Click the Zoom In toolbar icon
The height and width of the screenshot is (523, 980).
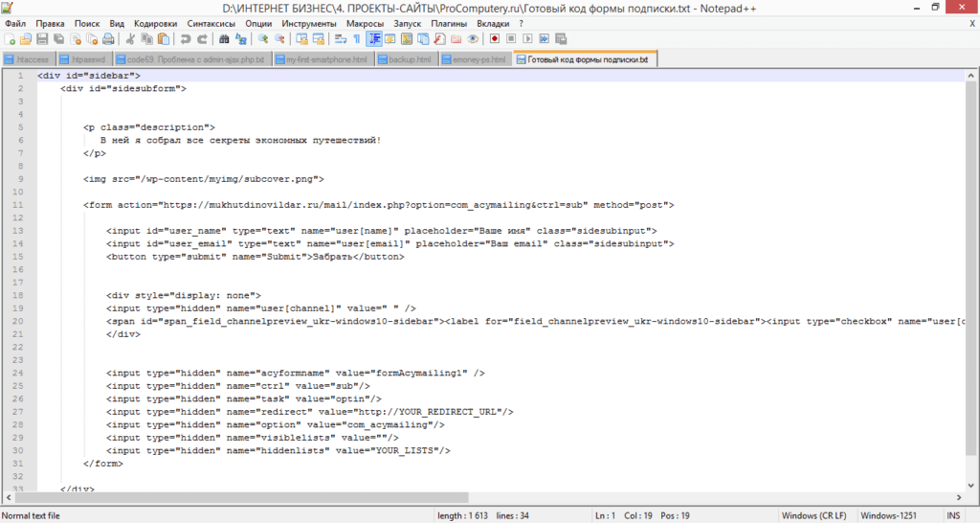(262, 39)
